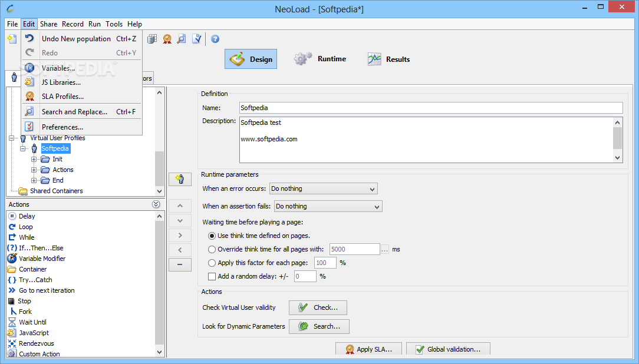
Task: Click the Check... validity button
Action: point(318,308)
